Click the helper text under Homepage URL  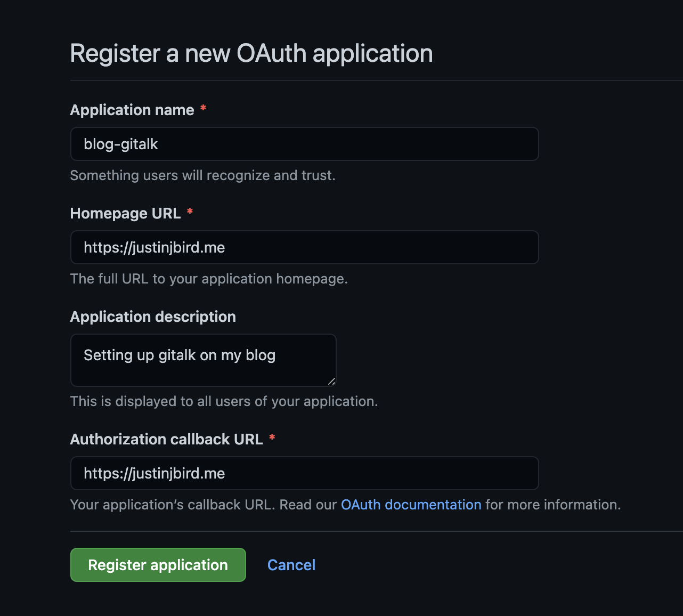(209, 279)
